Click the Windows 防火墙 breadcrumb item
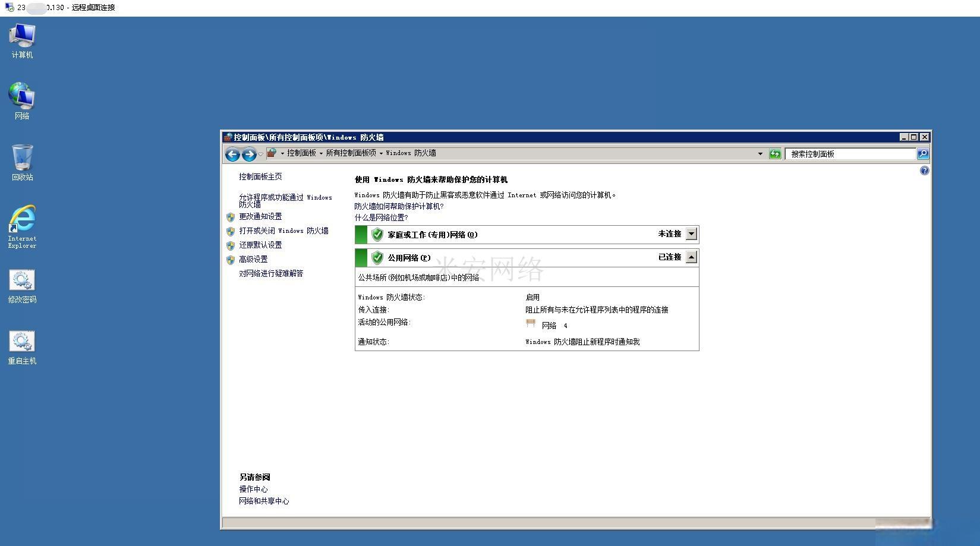The width and height of the screenshot is (980, 546). (x=411, y=153)
